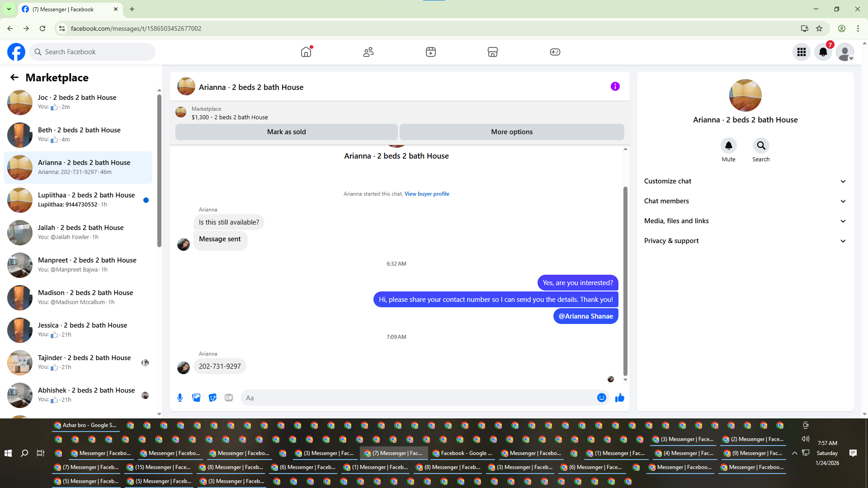
Task: Open the notifications bell
Action: pos(823,52)
